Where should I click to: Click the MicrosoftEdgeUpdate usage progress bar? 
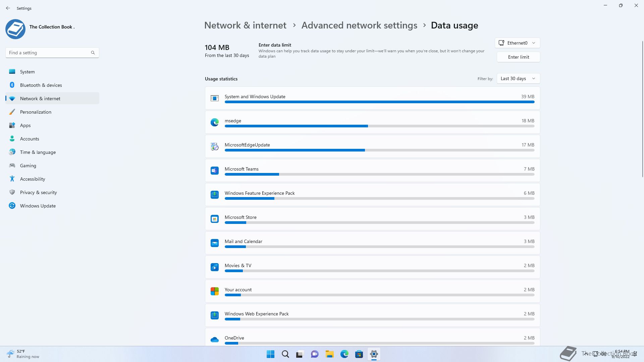click(x=379, y=150)
